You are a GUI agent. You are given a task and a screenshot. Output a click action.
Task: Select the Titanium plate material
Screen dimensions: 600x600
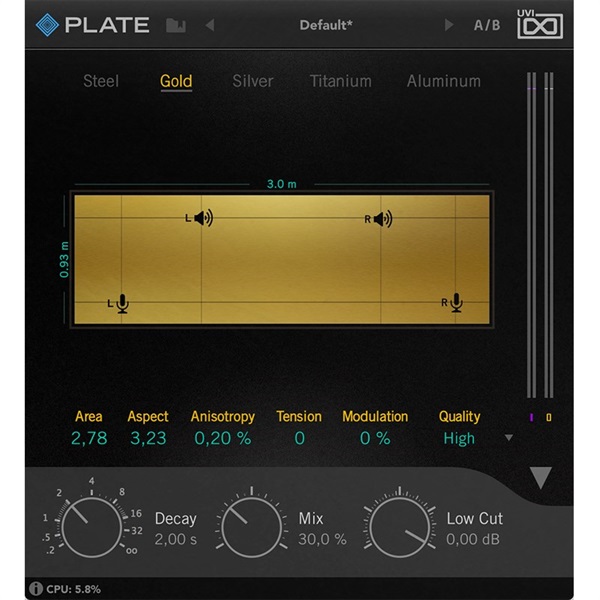coord(341,81)
